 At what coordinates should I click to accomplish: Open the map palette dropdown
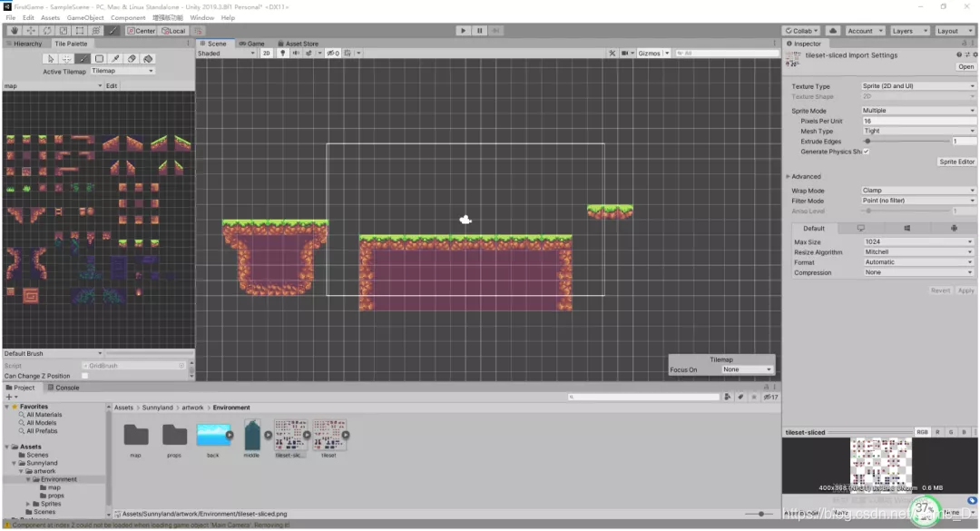(x=53, y=85)
